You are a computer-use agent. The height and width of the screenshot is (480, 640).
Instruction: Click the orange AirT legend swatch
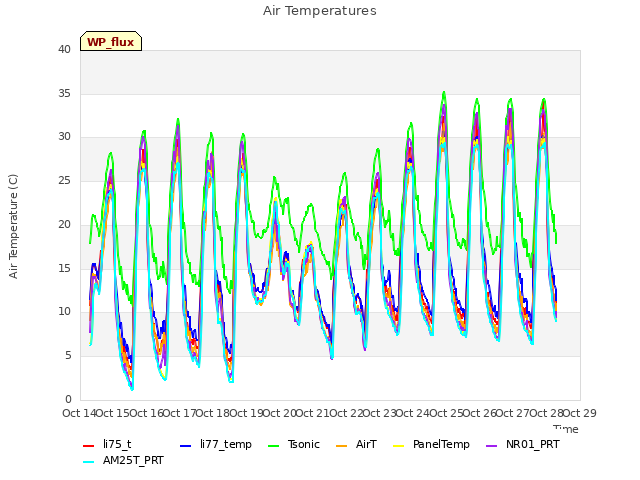342,446
